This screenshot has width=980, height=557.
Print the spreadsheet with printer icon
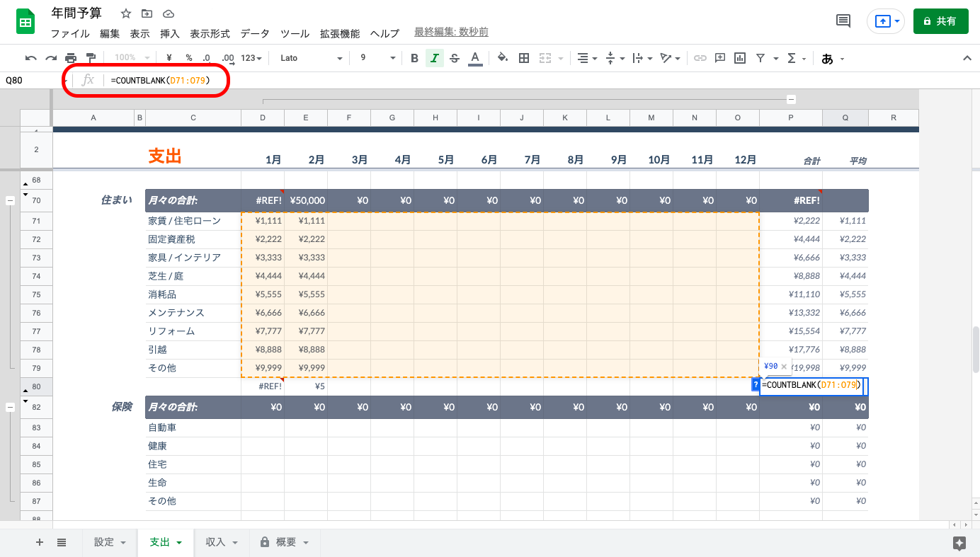click(71, 58)
